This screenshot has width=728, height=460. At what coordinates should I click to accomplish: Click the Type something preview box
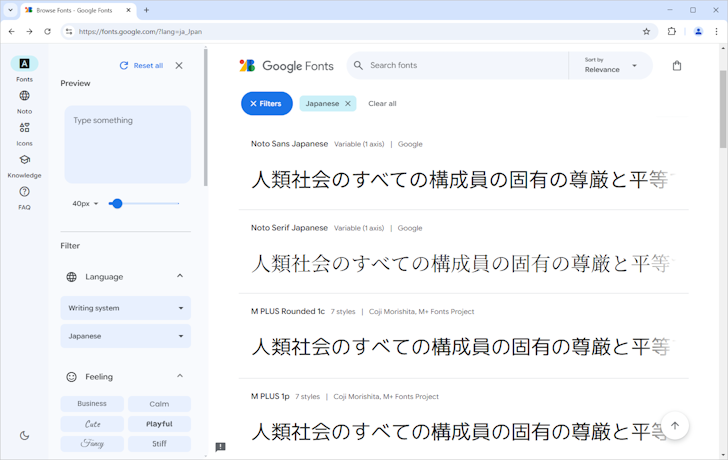tap(128, 144)
